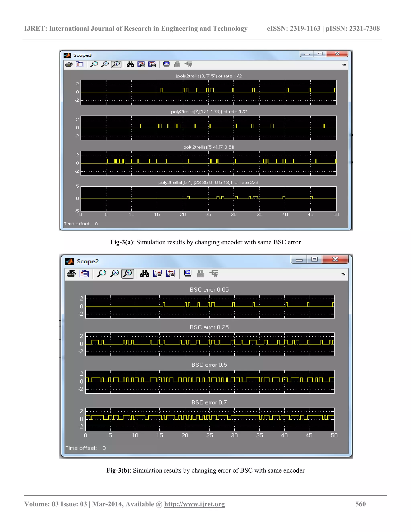Click Save axes settings icon in Scope3

(x=141, y=64)
